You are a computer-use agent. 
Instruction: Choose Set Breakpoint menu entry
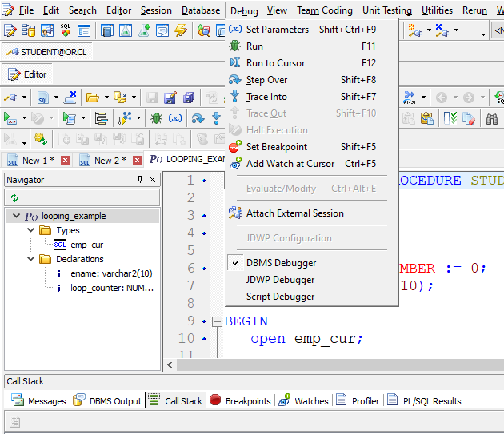312,147
